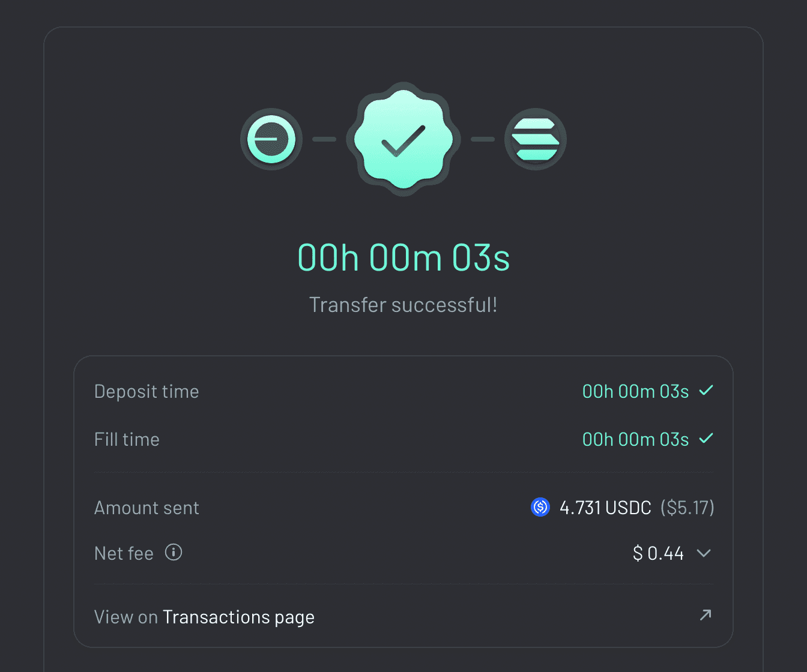The height and width of the screenshot is (672, 807).
Task: Open the Net fee info tooltip icon
Action: [x=174, y=552]
